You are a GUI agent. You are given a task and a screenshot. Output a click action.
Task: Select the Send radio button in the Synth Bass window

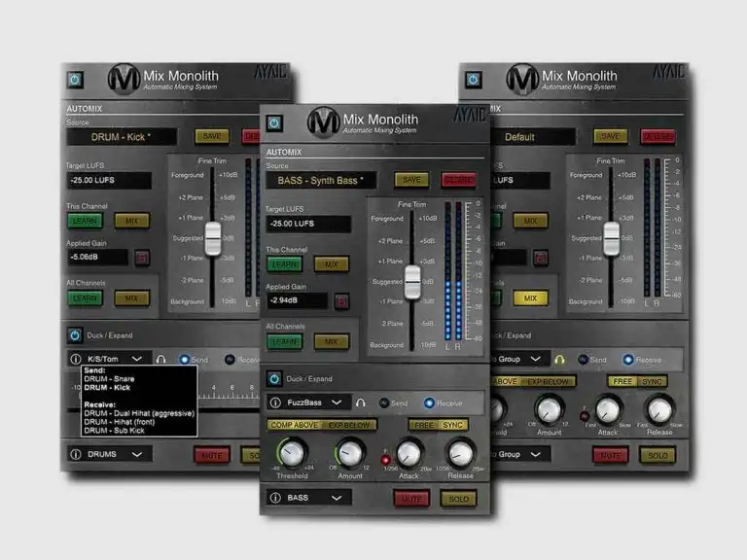click(x=384, y=402)
